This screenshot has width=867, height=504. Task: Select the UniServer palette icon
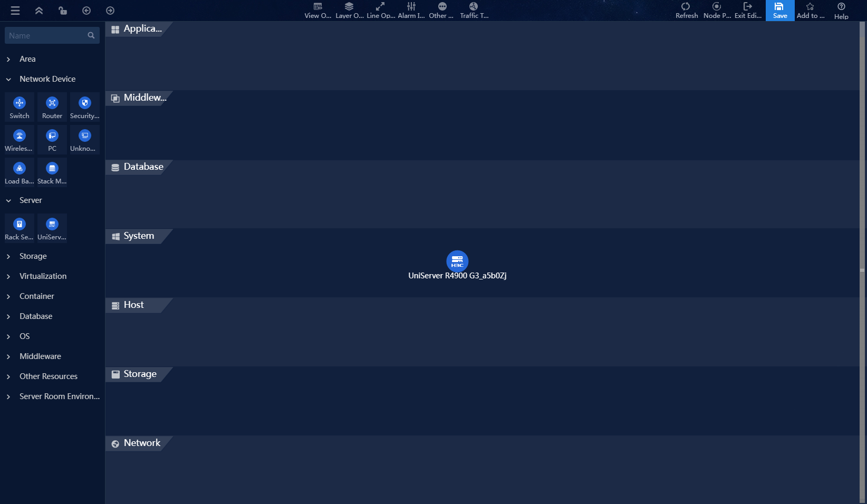(x=52, y=228)
